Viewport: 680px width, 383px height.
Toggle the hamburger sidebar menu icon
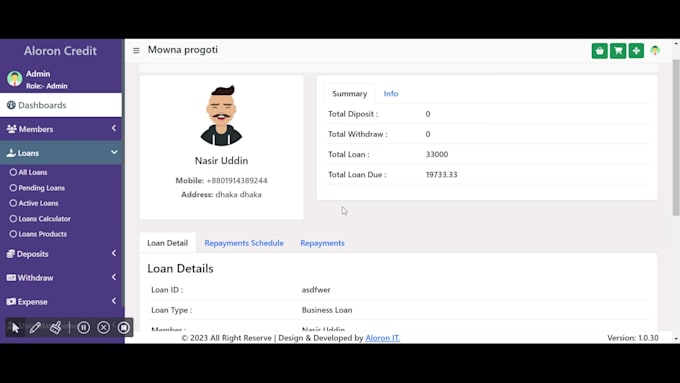(x=136, y=51)
